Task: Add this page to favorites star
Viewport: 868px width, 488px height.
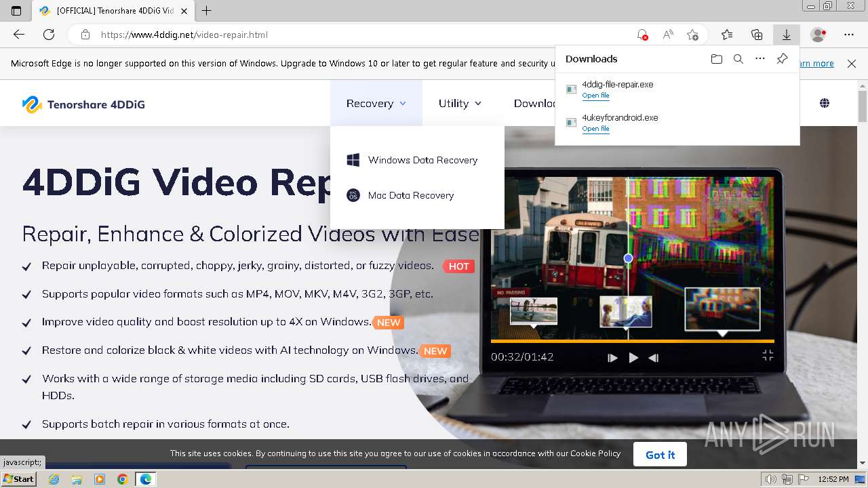Action: [x=692, y=35]
